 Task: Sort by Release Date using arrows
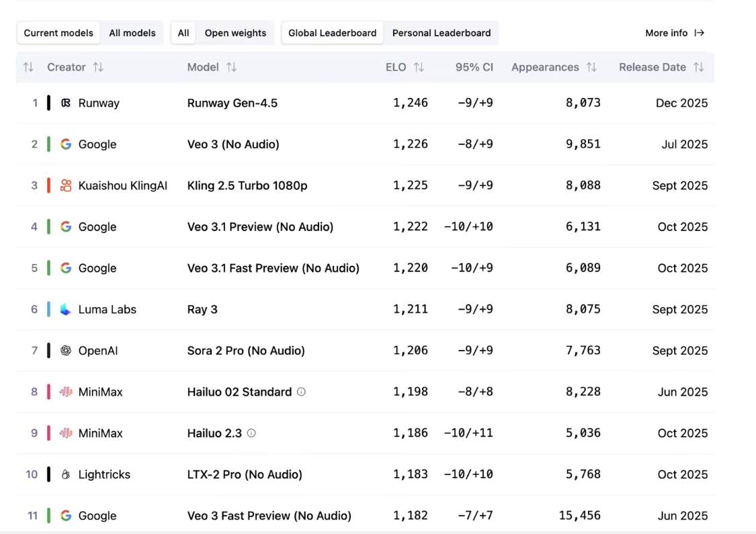699,67
